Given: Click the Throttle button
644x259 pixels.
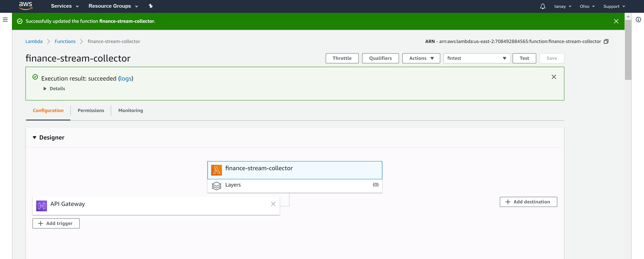Looking at the screenshot, I should tap(342, 58).
